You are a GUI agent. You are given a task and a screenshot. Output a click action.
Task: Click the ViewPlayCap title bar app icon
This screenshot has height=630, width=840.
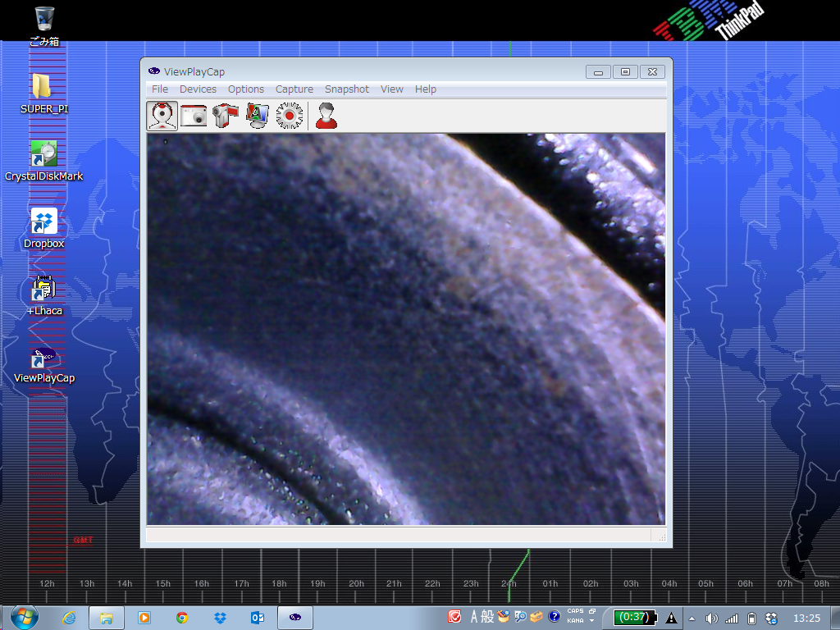click(154, 71)
